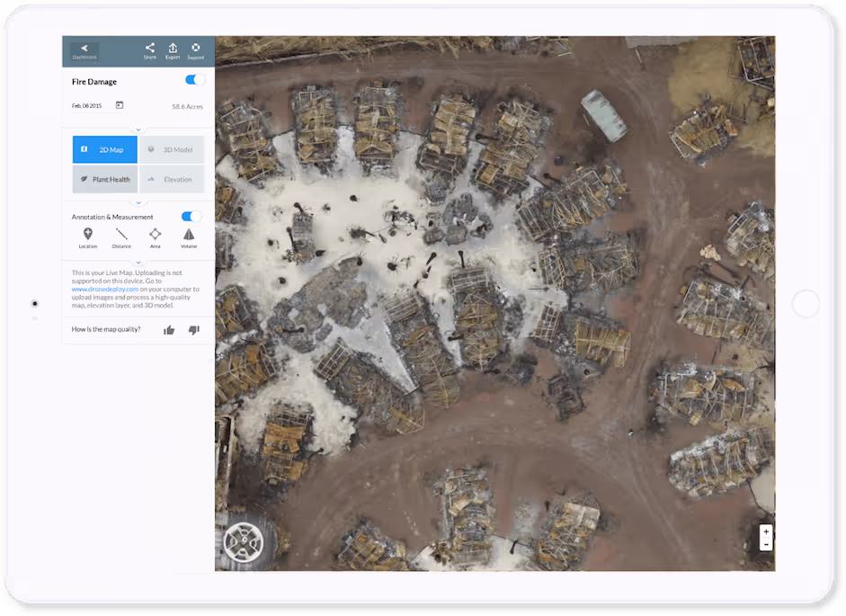Select the Location annotation tool
Screen dimensions: 846x616
(87, 237)
